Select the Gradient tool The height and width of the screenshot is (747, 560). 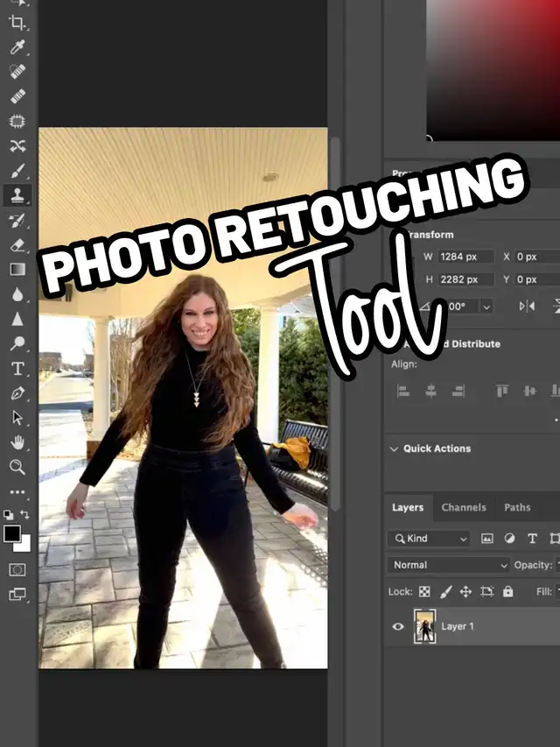click(x=17, y=270)
